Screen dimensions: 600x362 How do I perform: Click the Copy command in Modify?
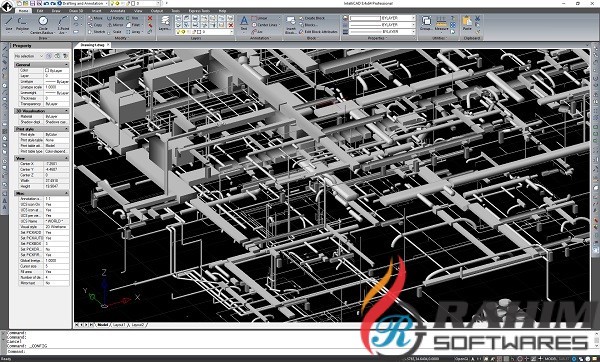pyautogui.click(x=95, y=25)
